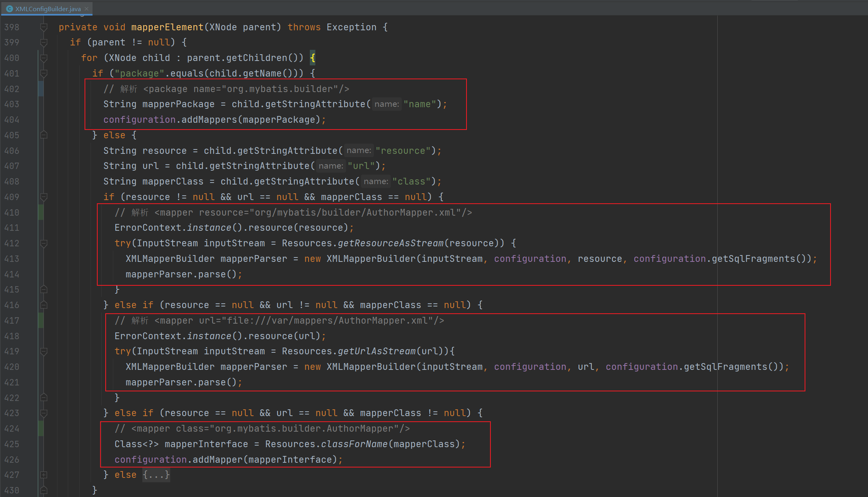Click the green change marker at line 417
The width and height of the screenshot is (868, 497).
pos(41,320)
